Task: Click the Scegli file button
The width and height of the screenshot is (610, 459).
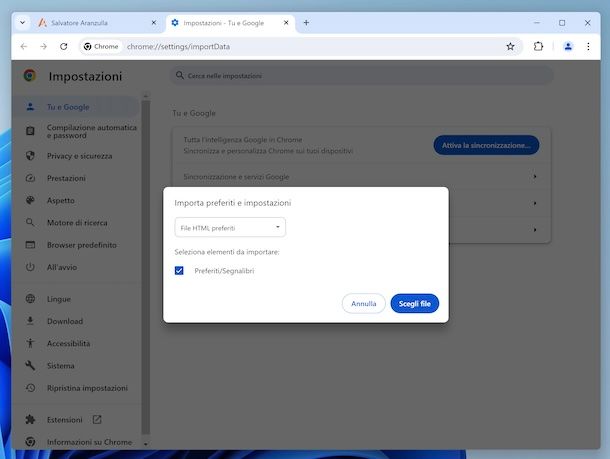Action: pos(415,303)
